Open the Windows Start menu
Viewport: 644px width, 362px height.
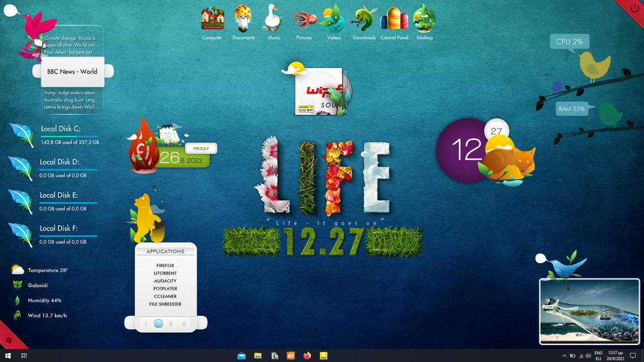coord(8,355)
